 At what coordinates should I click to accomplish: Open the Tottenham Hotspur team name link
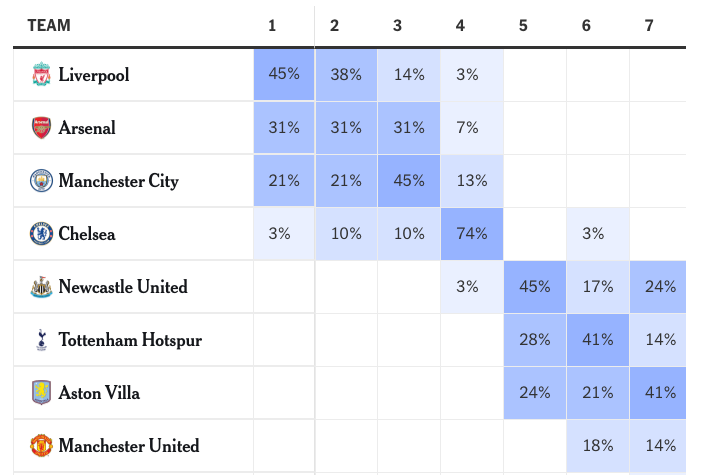coord(130,340)
